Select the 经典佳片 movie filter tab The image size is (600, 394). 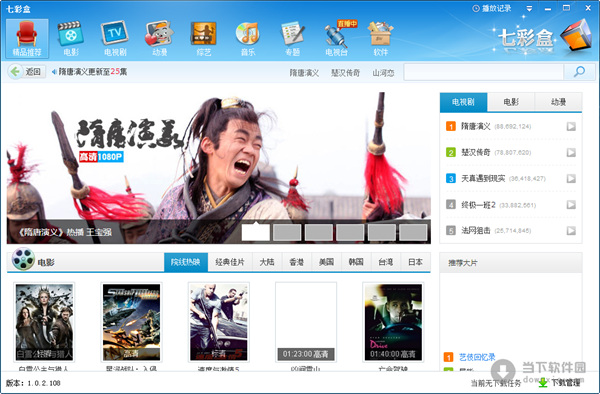230,262
